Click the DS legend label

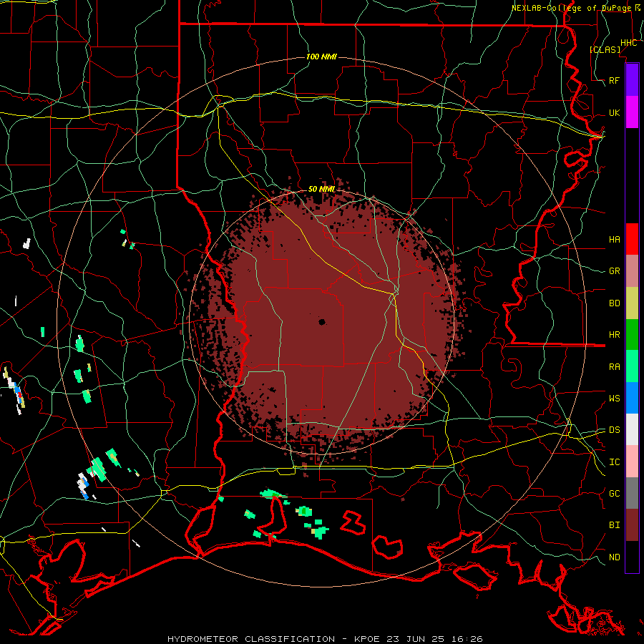614,430
